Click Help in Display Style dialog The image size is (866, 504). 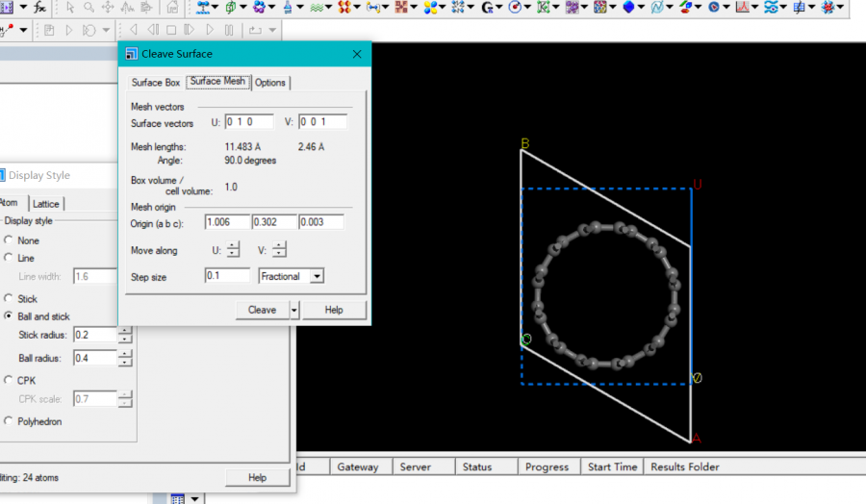pos(257,477)
